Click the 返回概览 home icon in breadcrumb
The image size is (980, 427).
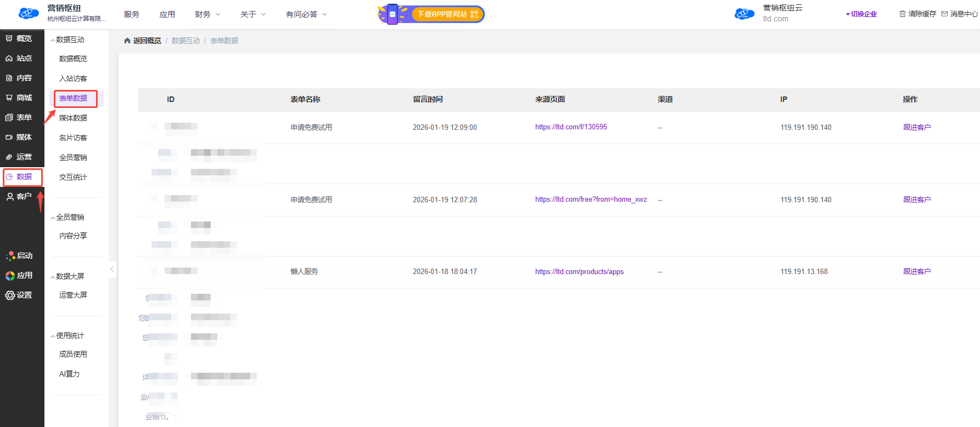[127, 41]
